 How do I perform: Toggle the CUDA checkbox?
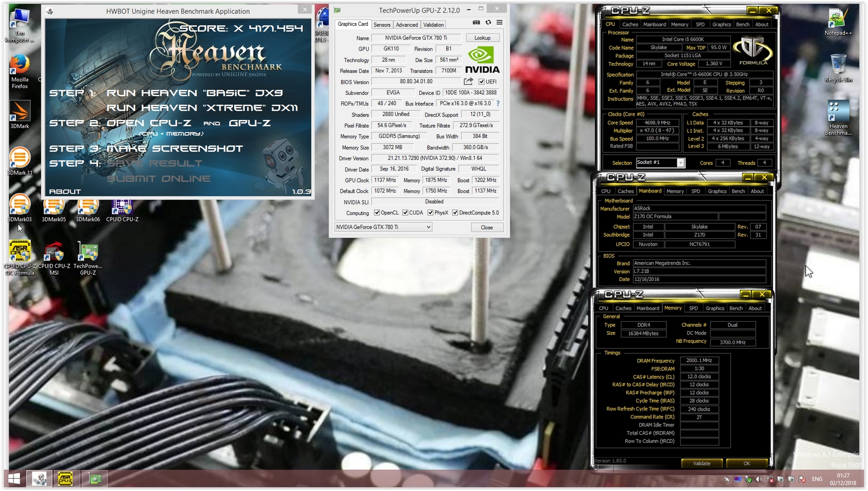tap(405, 213)
